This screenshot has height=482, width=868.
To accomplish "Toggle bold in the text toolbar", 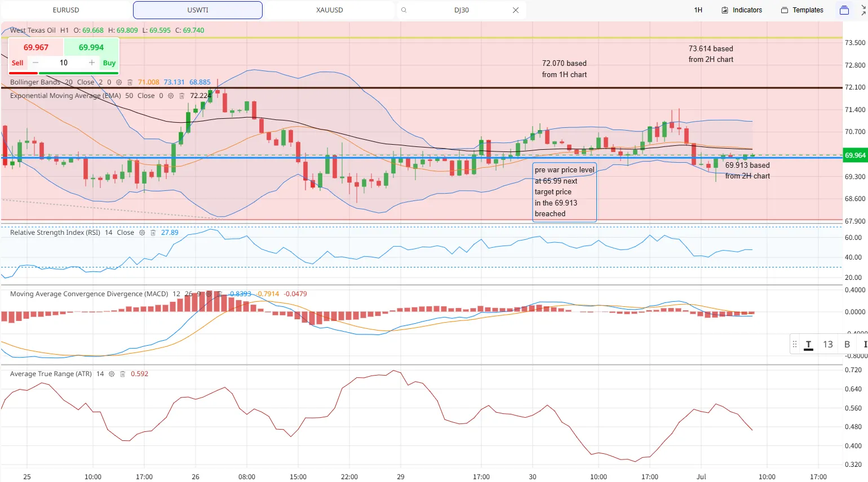I will pyautogui.click(x=847, y=345).
